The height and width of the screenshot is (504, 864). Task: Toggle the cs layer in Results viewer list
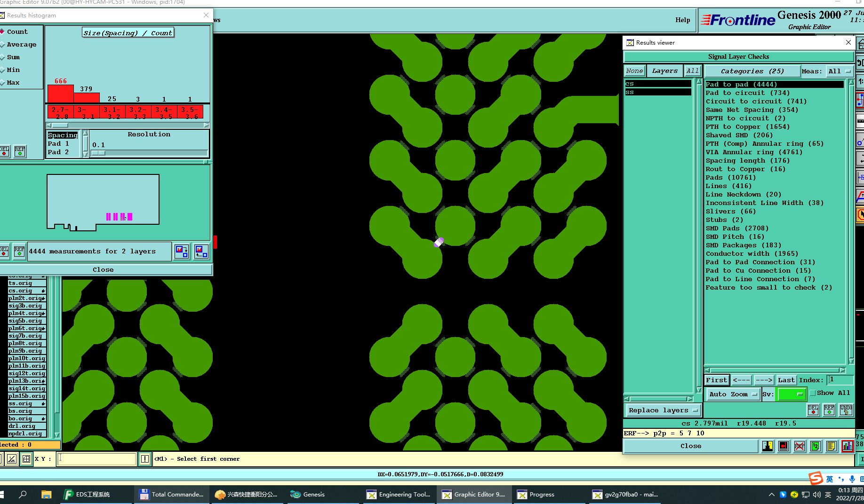tap(658, 84)
